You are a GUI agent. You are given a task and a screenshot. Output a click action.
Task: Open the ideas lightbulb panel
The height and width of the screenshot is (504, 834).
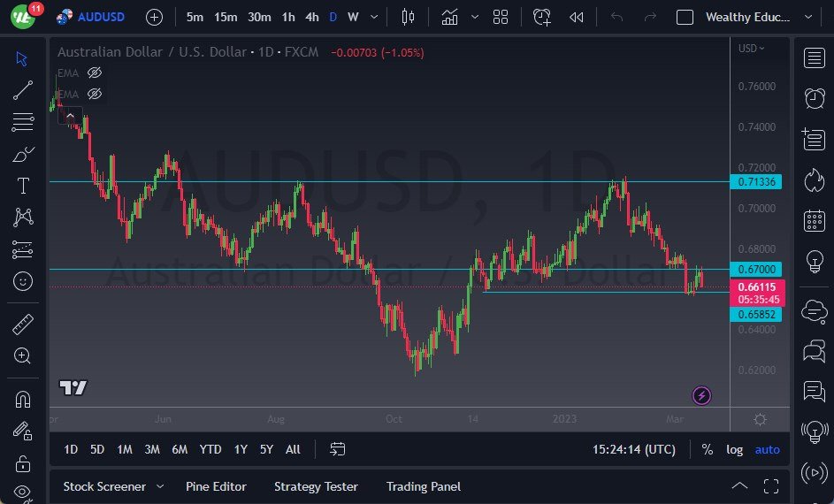tap(815, 262)
